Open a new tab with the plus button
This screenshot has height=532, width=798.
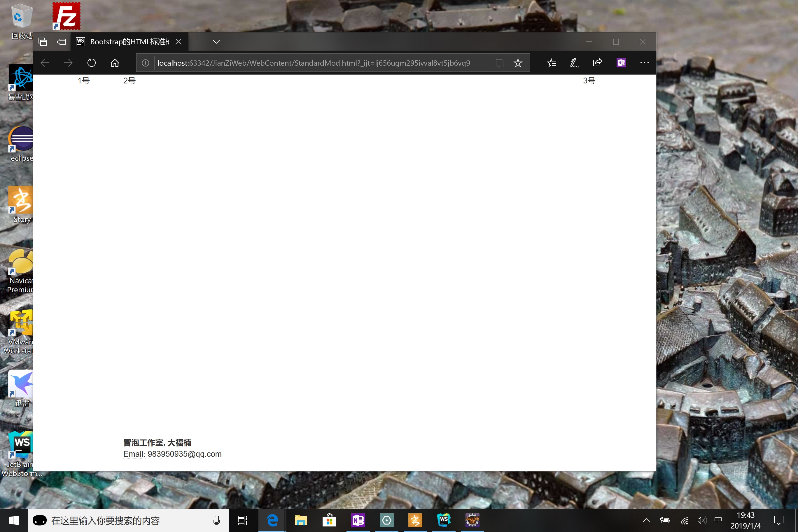click(198, 42)
